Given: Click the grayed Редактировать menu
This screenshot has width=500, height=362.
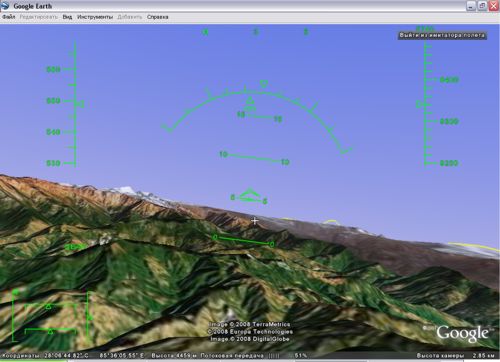Looking at the screenshot, I should click(39, 17).
